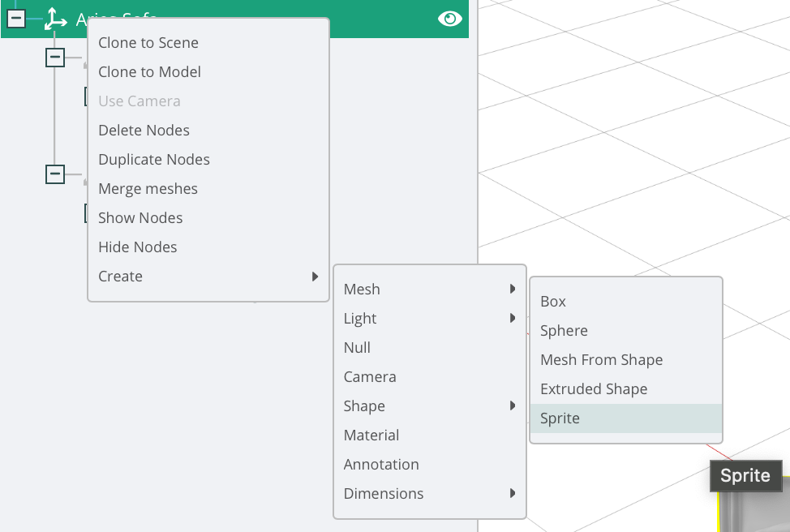
Task: Choose Merge meshes option
Action: (148, 189)
